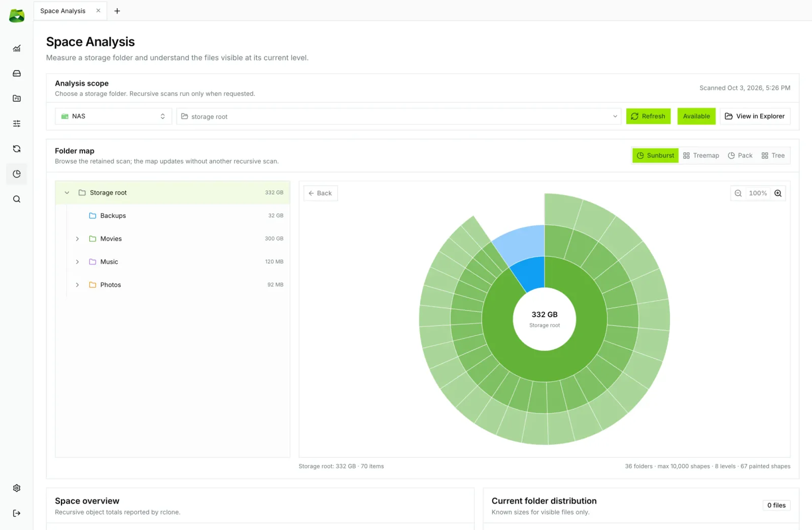Select the pie chart space analysis sidebar icon
The height and width of the screenshot is (530, 812).
pyautogui.click(x=17, y=174)
